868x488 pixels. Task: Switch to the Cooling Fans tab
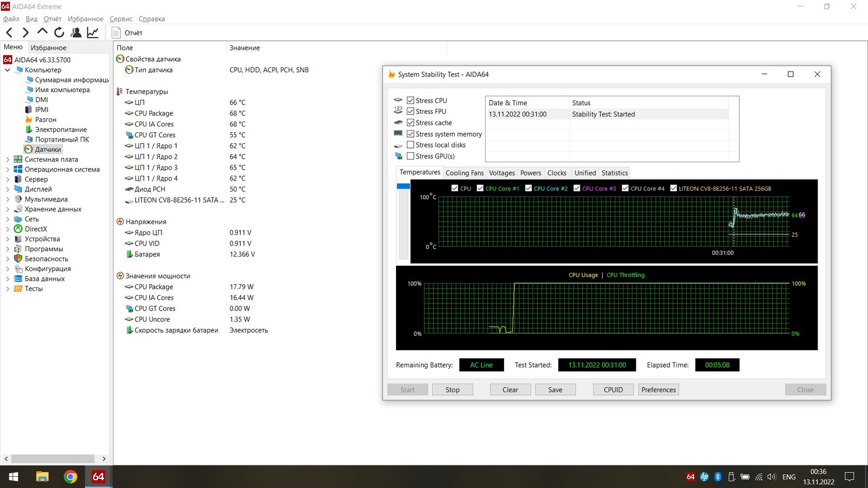464,173
